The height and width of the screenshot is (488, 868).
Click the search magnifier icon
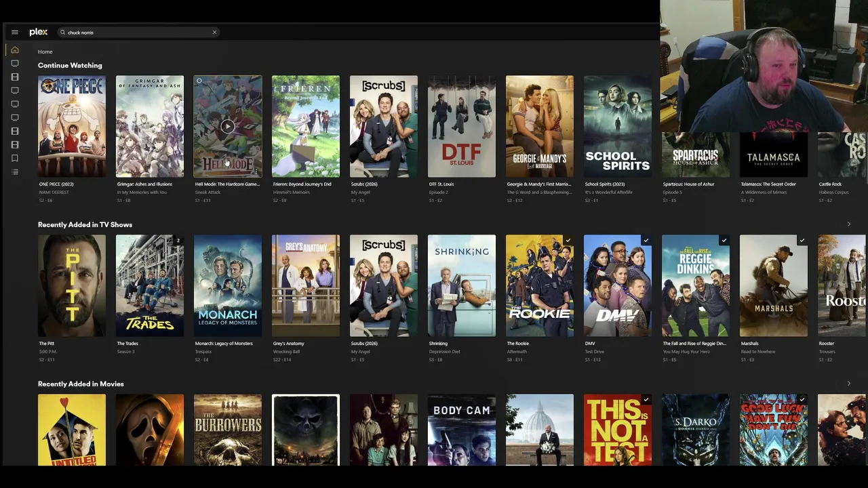point(62,32)
